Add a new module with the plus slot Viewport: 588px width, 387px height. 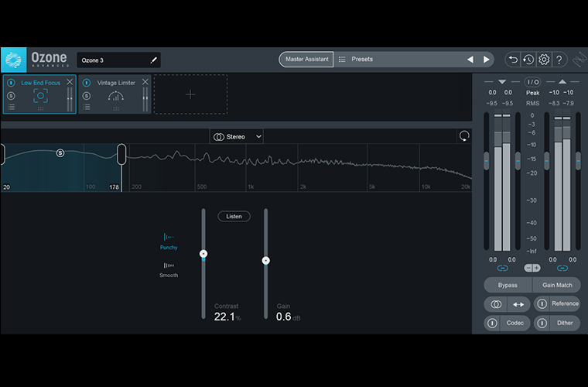point(190,94)
